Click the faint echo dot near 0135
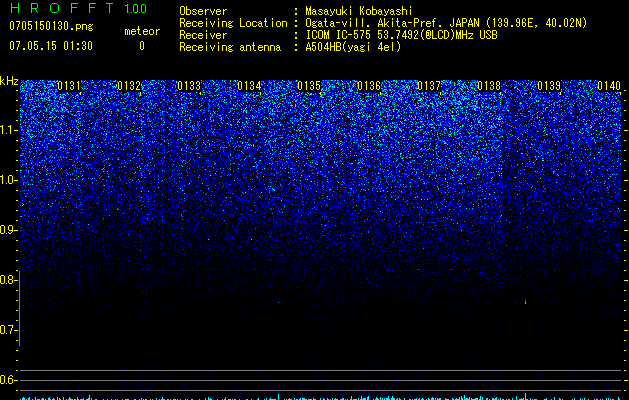Screen dimensions: 629x400 click(x=278, y=303)
